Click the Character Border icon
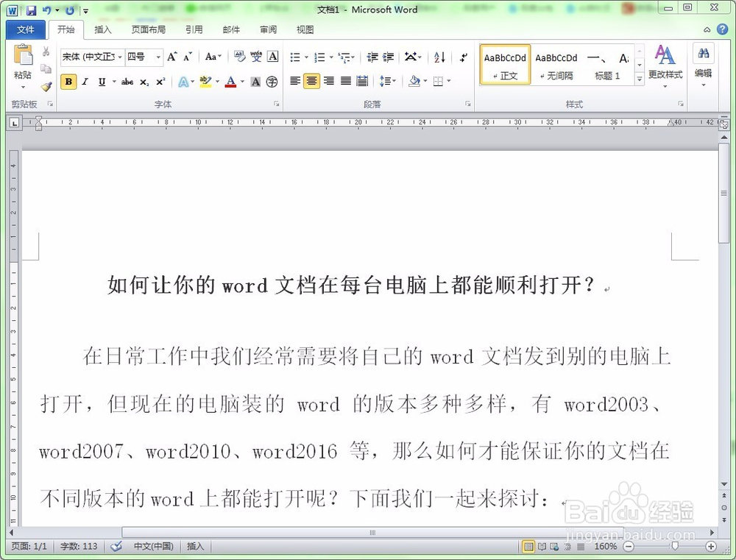This screenshot has height=560, width=736. coord(273,57)
